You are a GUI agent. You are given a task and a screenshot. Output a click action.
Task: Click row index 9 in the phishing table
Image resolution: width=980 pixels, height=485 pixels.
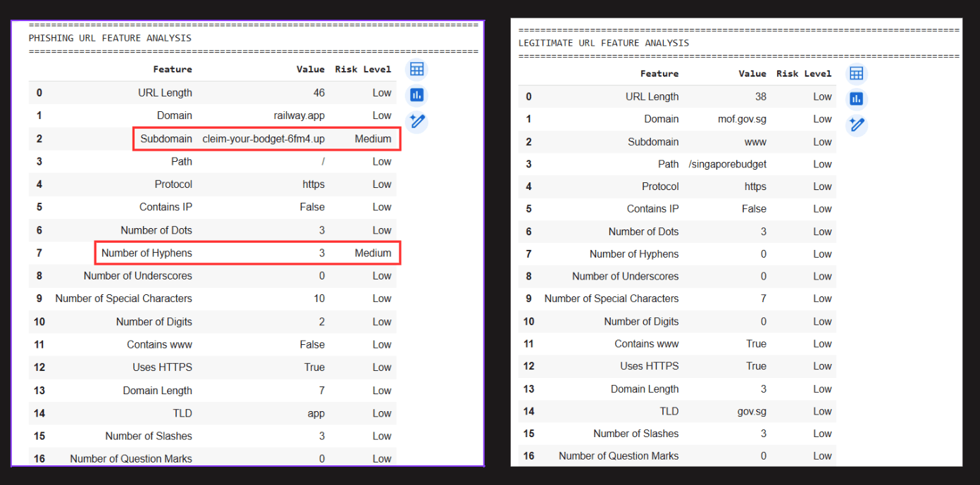tap(39, 298)
